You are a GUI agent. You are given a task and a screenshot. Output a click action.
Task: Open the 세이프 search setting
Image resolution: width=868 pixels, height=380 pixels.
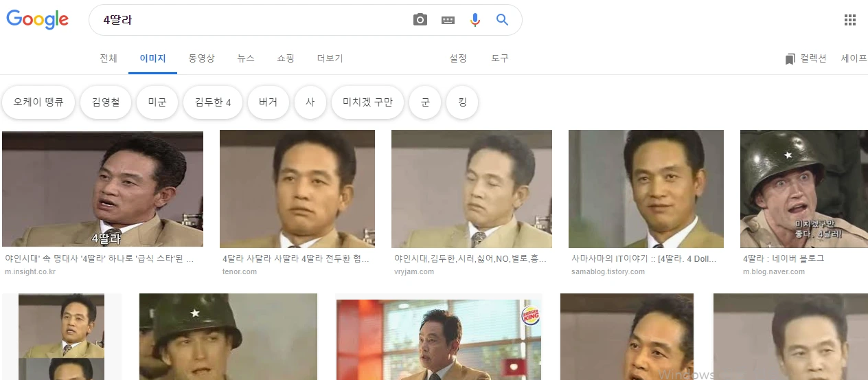(x=854, y=58)
